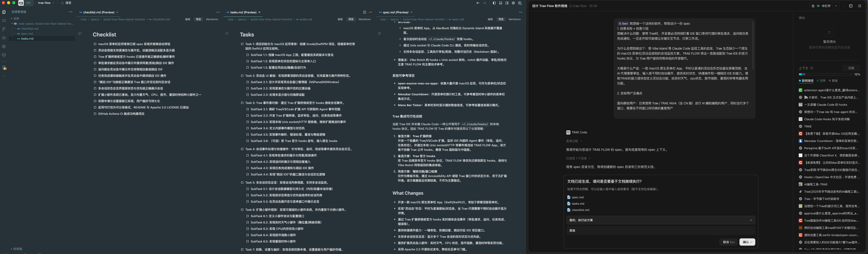Tick the SubTask 1.1 checkbox
Viewport: 868px width, 254px height.
[248, 55]
